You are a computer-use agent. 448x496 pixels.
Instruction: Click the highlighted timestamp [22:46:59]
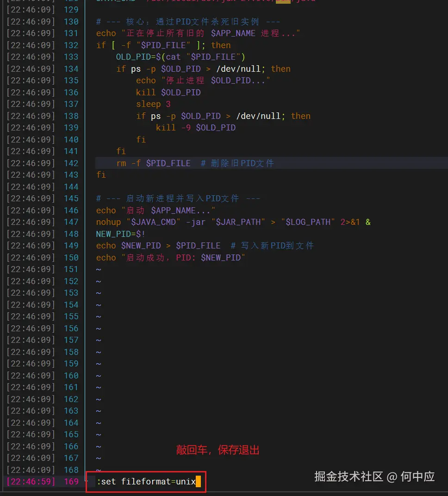click(x=30, y=481)
